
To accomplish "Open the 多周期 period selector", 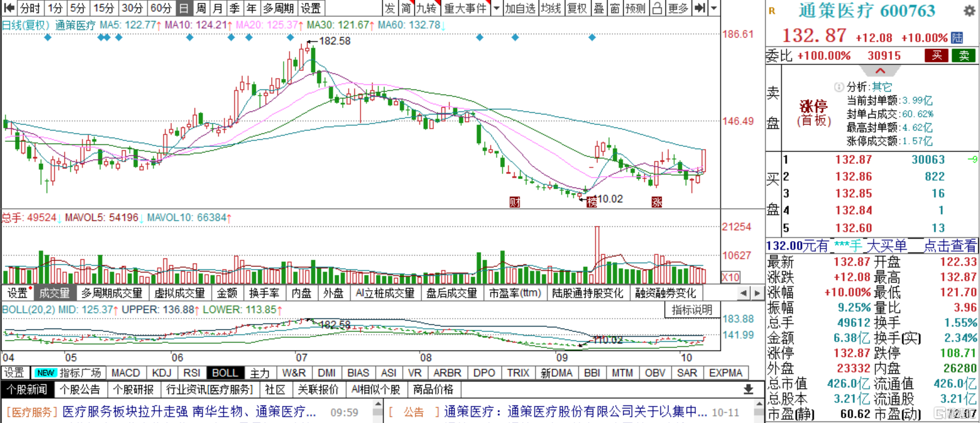I will click(278, 8).
